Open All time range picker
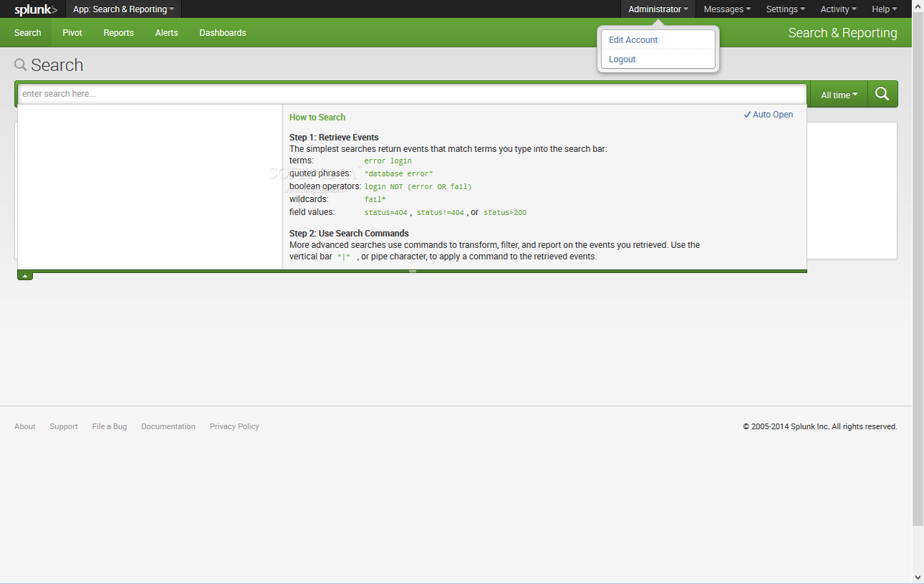Image resolution: width=924 pixels, height=584 pixels. coord(839,95)
